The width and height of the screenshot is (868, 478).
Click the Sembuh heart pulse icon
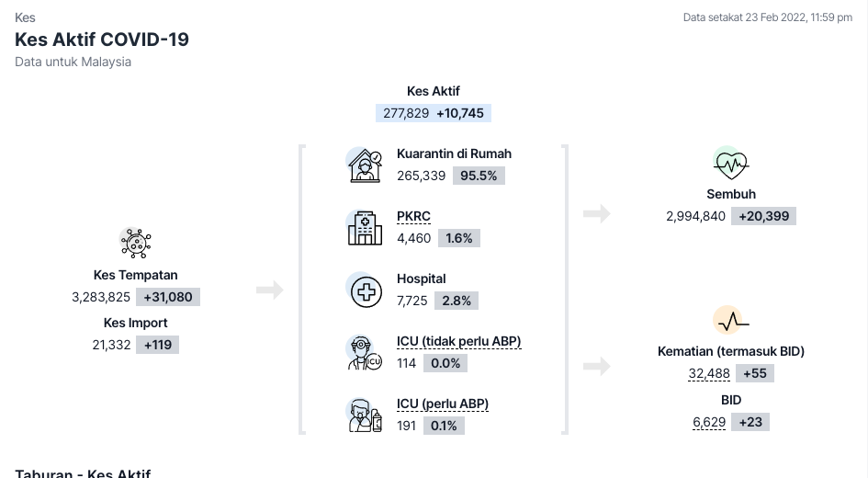731,165
